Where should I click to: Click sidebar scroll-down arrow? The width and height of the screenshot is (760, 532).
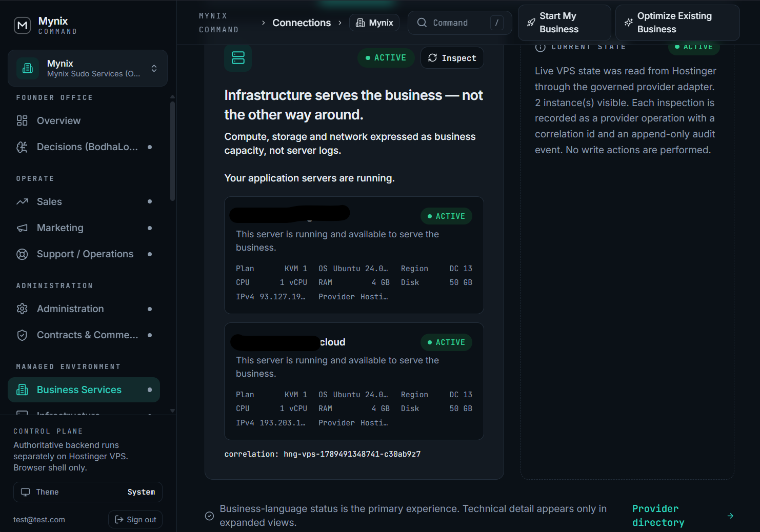click(x=172, y=411)
